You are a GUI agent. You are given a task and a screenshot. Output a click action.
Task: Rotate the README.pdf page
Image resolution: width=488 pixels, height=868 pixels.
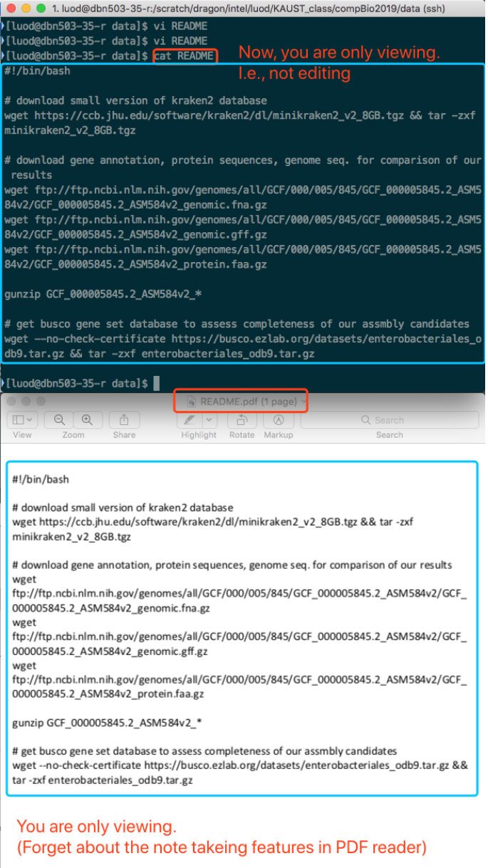[242, 420]
